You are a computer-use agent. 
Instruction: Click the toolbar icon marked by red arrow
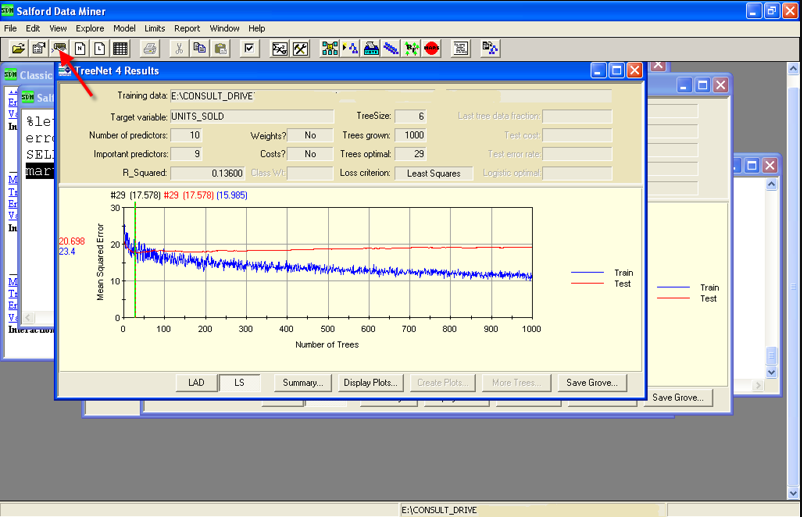click(60, 48)
